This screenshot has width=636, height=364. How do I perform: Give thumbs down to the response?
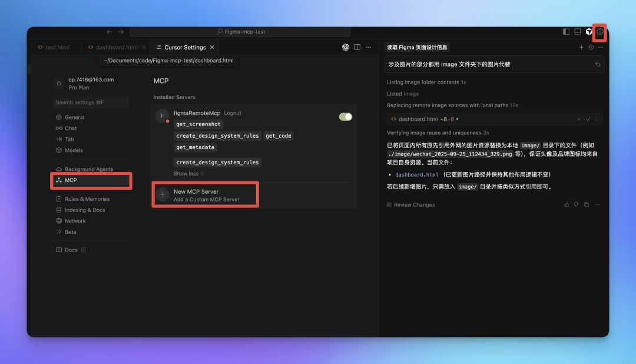pyautogui.click(x=577, y=205)
